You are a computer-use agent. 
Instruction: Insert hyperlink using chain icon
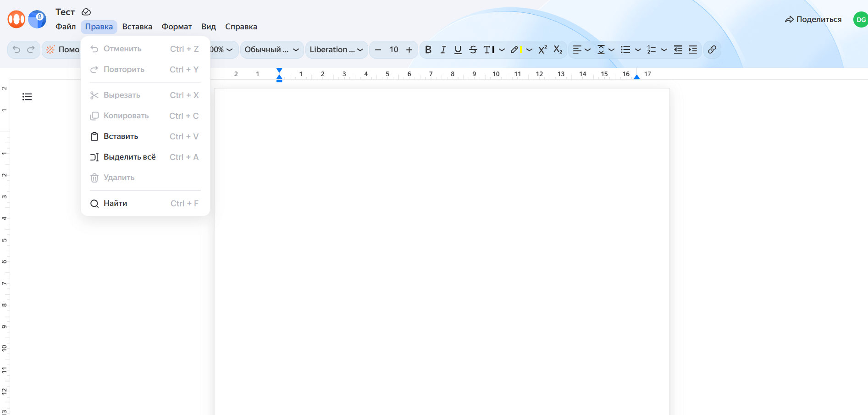point(712,50)
